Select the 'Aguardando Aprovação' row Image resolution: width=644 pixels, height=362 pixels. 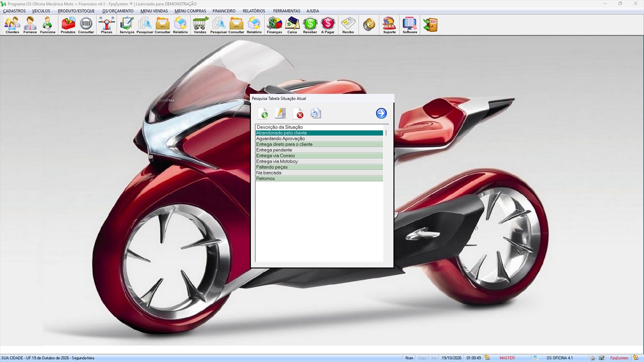(x=319, y=139)
